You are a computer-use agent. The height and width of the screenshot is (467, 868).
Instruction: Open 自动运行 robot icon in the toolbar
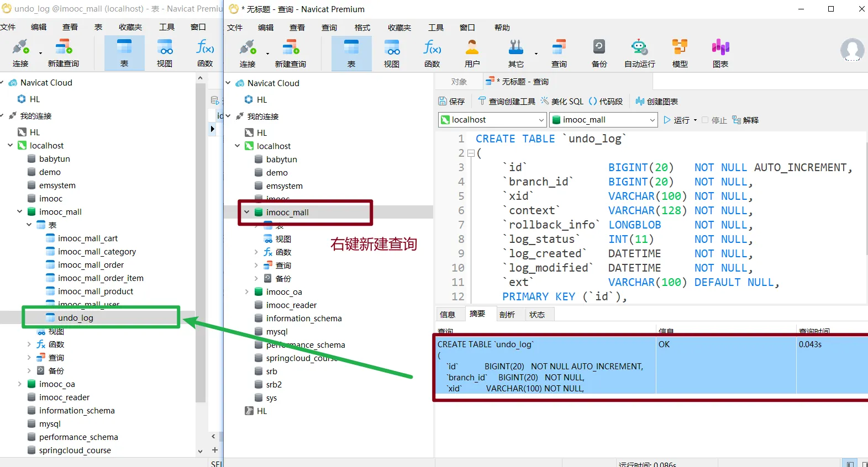click(x=640, y=47)
